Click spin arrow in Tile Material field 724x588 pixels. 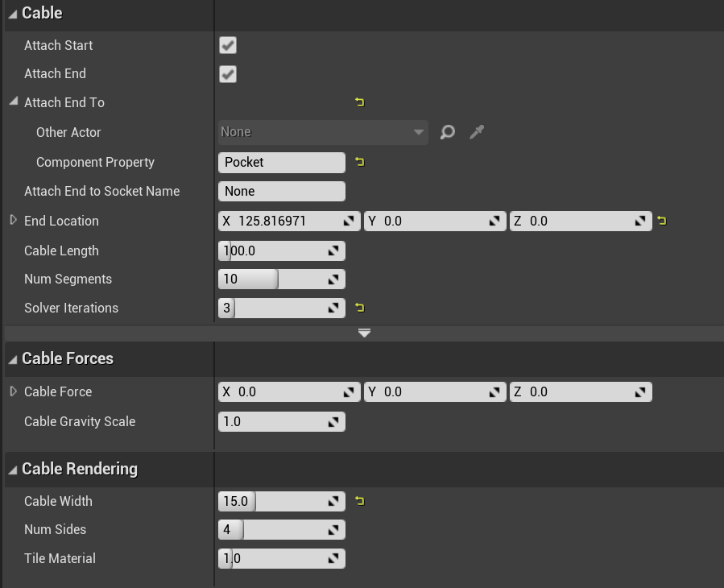coord(333,558)
